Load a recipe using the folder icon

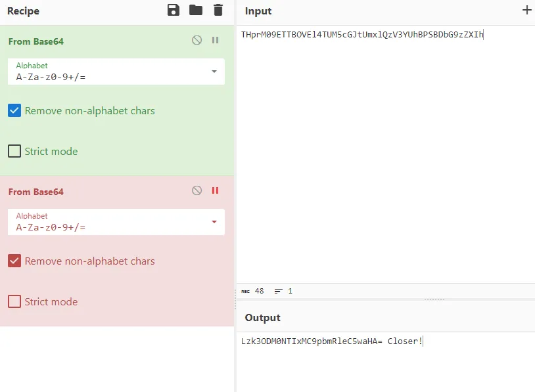(x=196, y=11)
